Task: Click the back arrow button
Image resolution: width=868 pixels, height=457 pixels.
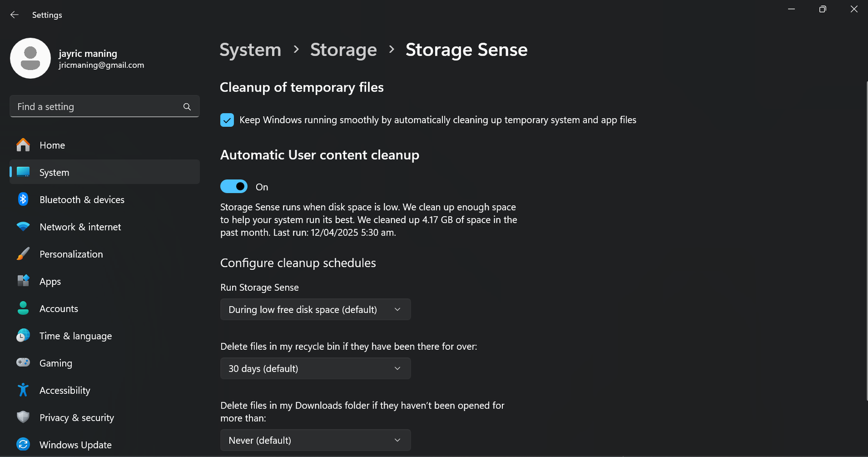Action: coord(14,15)
